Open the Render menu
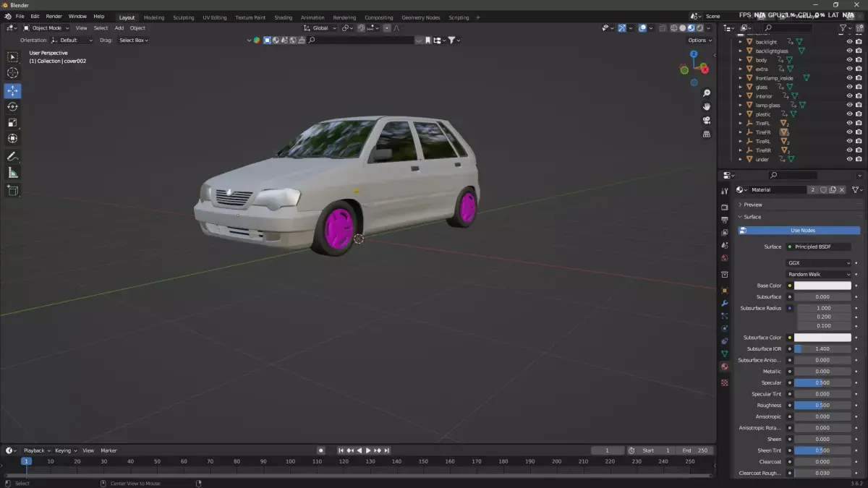This screenshot has height=488, width=868. pos(54,16)
